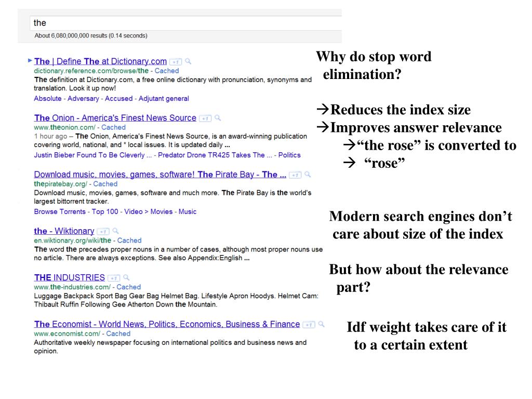Click the blue arrow marker beside Dictionary.com result

(x=30, y=61)
